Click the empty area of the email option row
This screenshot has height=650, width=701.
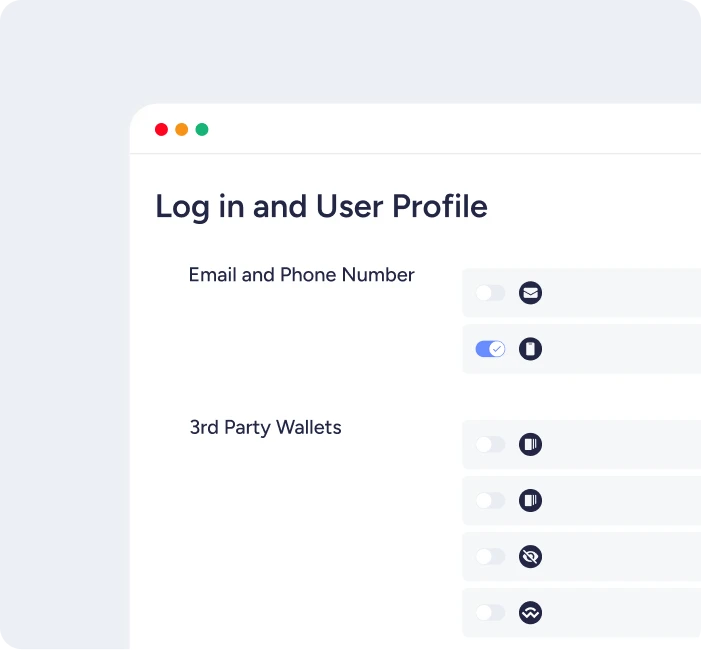coord(620,293)
